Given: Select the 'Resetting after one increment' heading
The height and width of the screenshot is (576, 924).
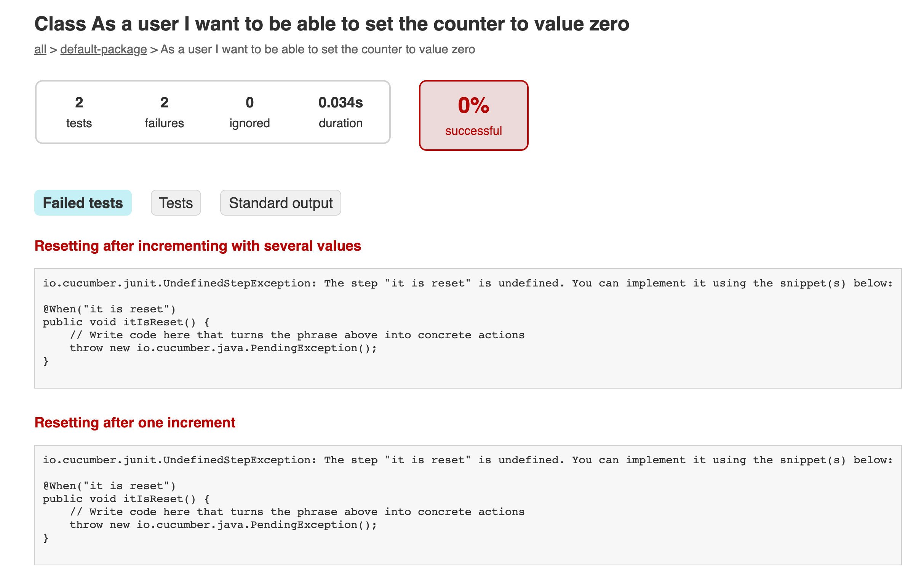Looking at the screenshot, I should pyautogui.click(x=135, y=423).
